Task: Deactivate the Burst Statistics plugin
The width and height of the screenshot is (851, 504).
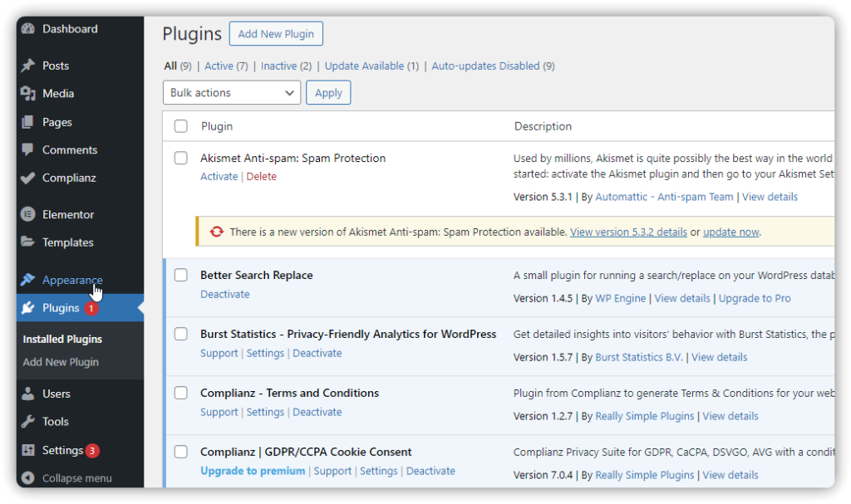Action: tap(317, 353)
